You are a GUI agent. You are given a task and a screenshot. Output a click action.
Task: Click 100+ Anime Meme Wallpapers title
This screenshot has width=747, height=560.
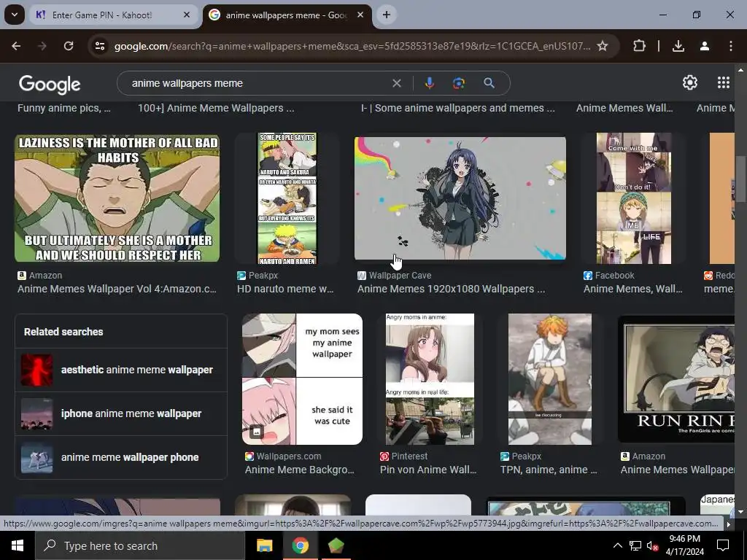coord(216,108)
